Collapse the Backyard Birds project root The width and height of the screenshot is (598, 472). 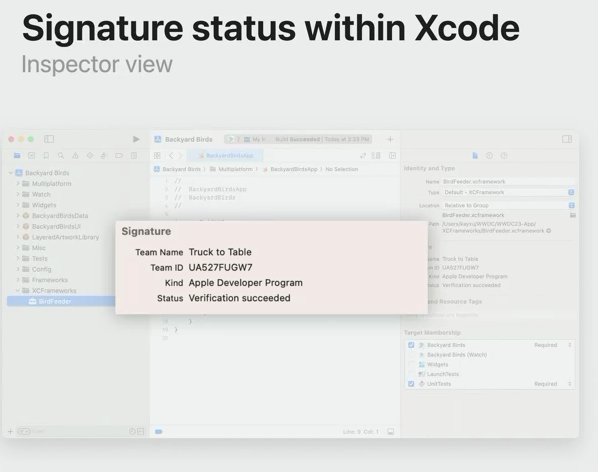(11, 173)
